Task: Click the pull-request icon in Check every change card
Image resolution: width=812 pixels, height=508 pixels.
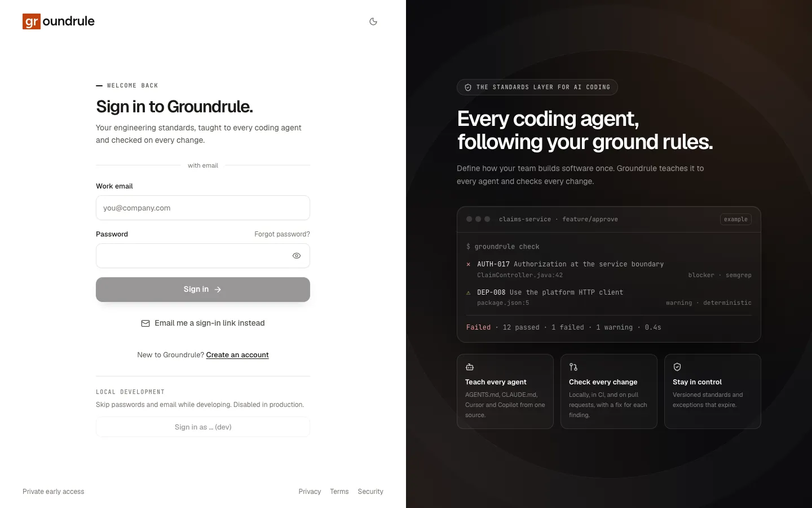Action: click(573, 367)
